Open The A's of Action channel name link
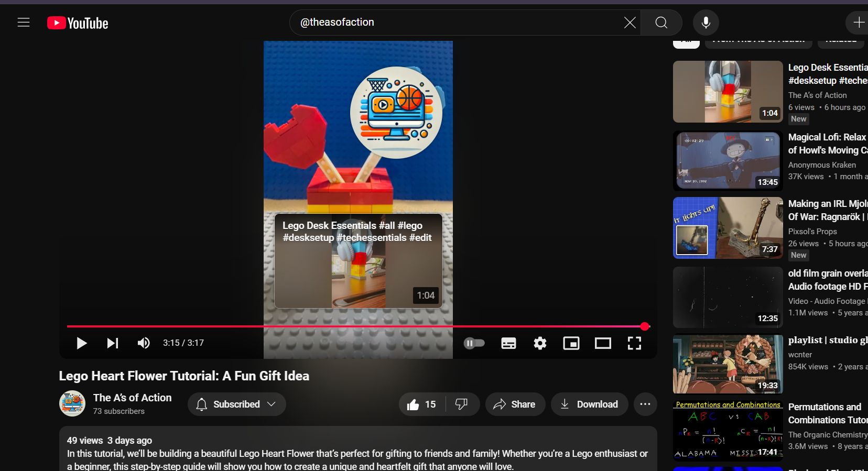This screenshot has height=471, width=868. [132, 398]
